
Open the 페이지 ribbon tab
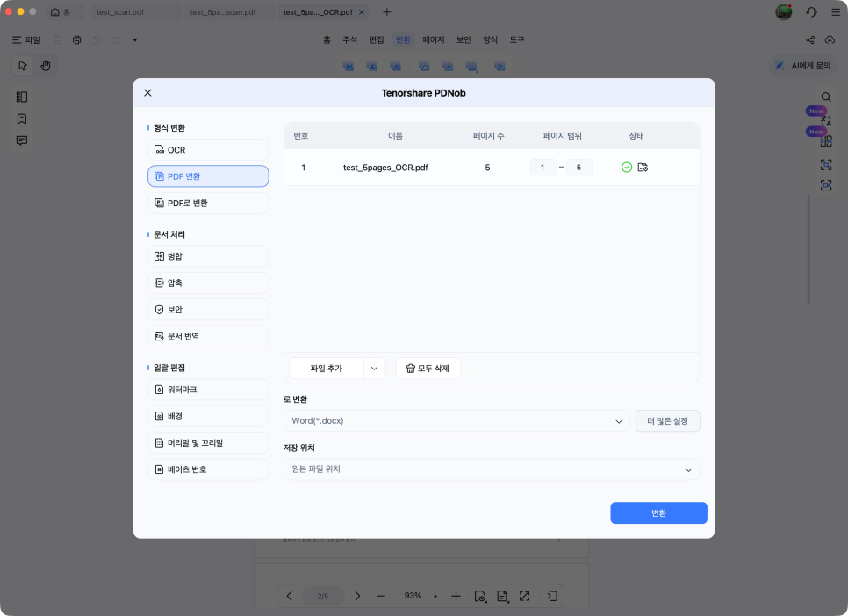(433, 40)
